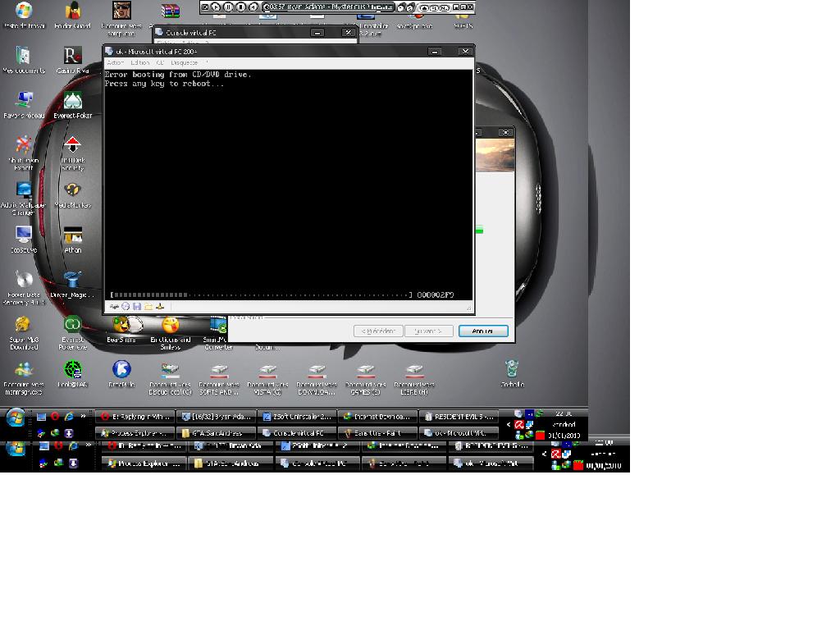Select the LIBRE (H) drive shortcut

(413, 378)
